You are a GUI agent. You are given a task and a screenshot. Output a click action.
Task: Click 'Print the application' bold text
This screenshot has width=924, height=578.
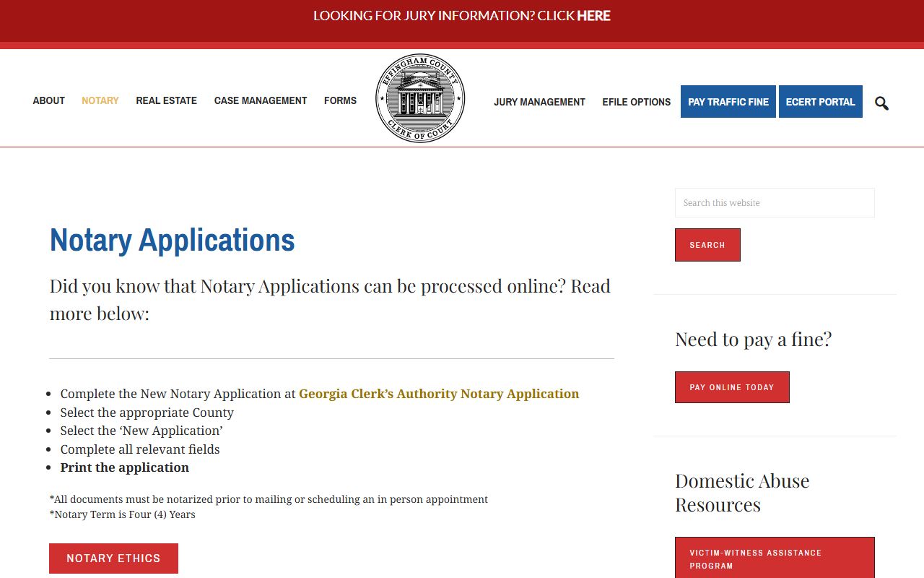[x=125, y=467]
